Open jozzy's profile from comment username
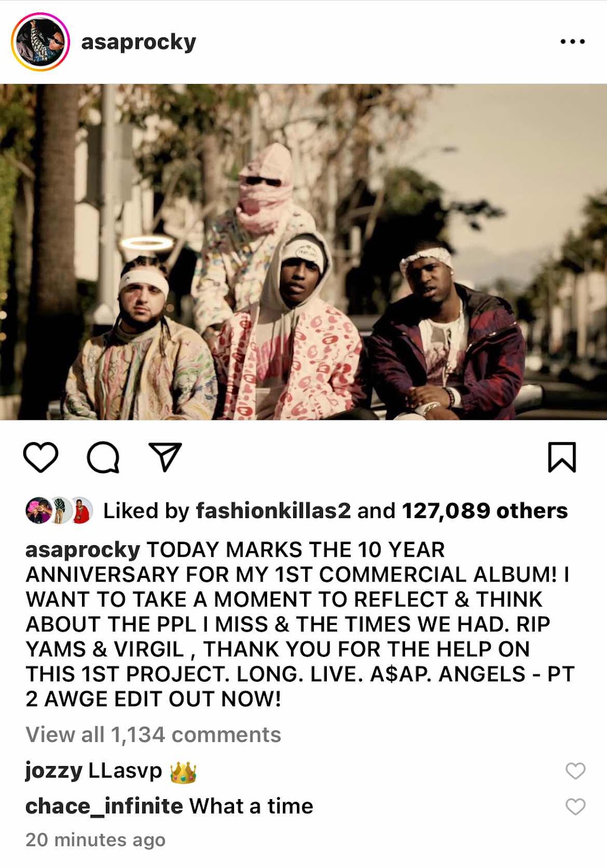607x868 pixels. click(x=54, y=770)
